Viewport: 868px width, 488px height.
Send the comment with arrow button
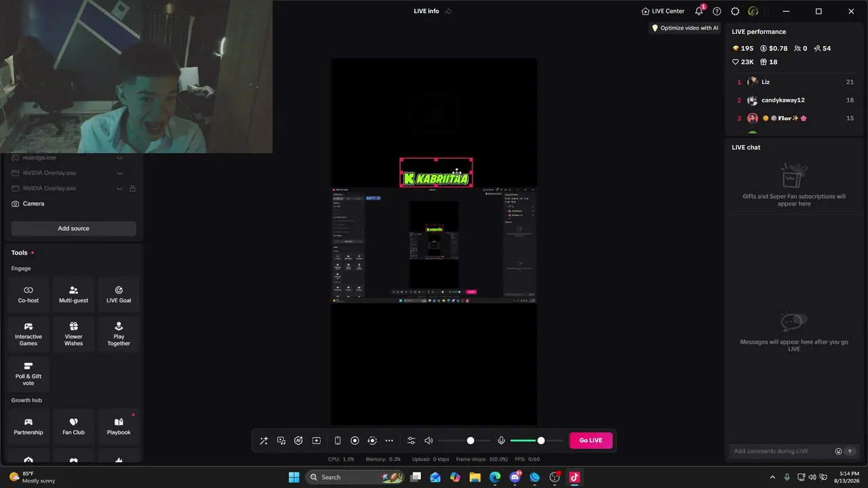click(850, 451)
